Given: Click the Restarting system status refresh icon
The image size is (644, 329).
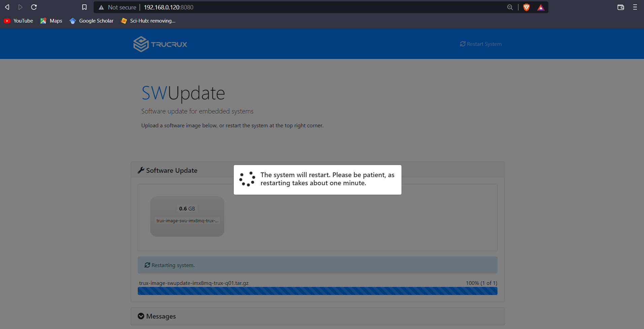Looking at the screenshot, I should point(147,265).
